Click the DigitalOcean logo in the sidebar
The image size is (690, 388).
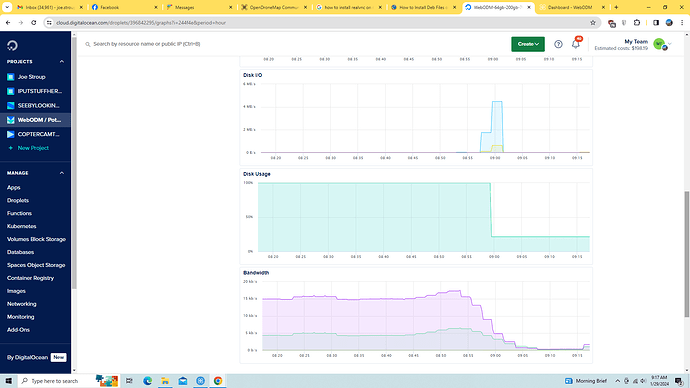pos(12,45)
